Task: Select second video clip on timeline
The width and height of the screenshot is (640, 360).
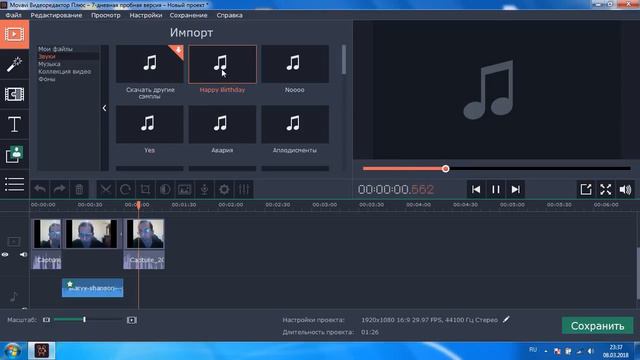Action: point(91,234)
